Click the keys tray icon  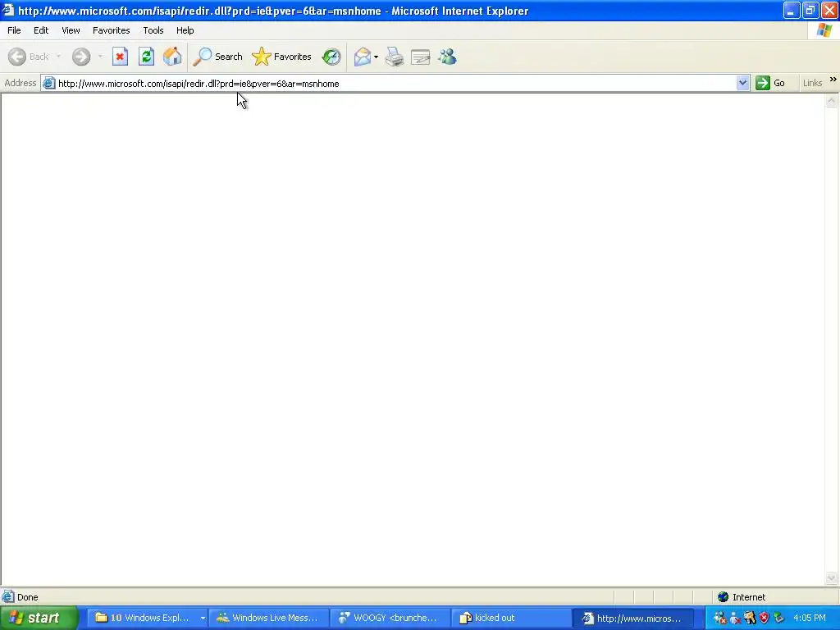[750, 619]
